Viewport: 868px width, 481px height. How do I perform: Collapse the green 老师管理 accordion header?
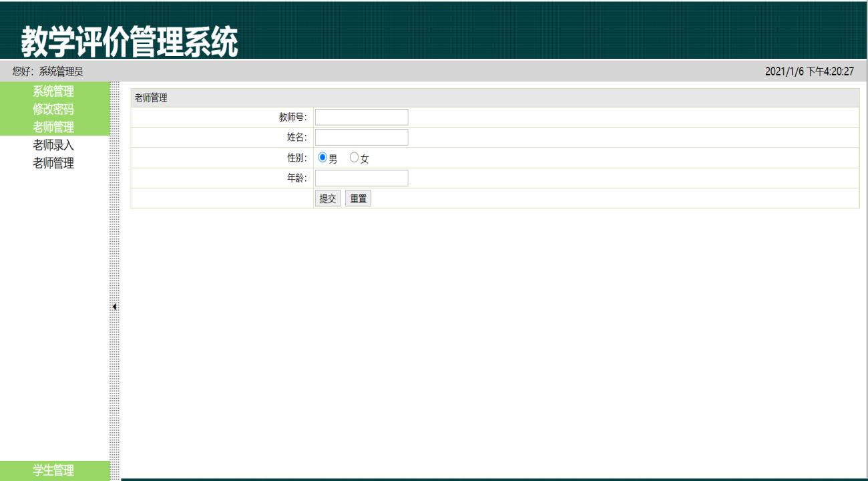click(53, 127)
